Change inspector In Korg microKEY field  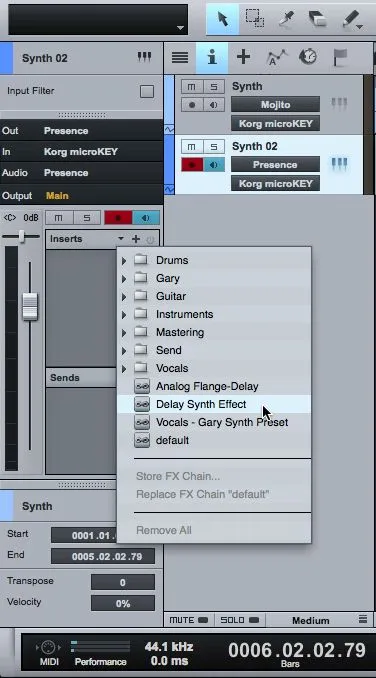(81, 151)
